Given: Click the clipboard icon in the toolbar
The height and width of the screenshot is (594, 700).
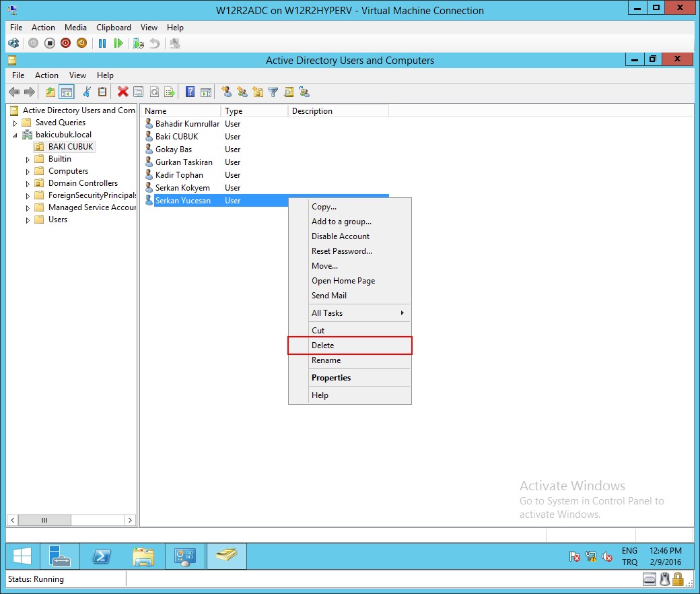Looking at the screenshot, I should coord(102,92).
